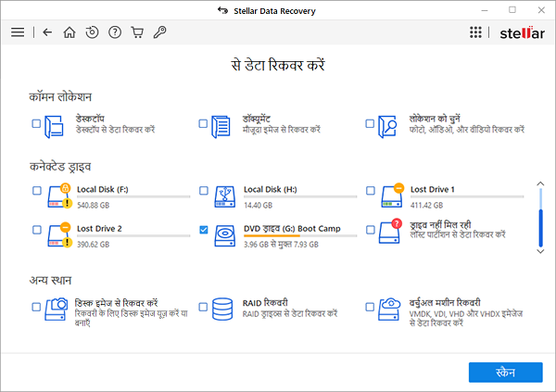This screenshot has width=556, height=392.
Task: Check the RAID recovery checkbox
Action: (203, 307)
